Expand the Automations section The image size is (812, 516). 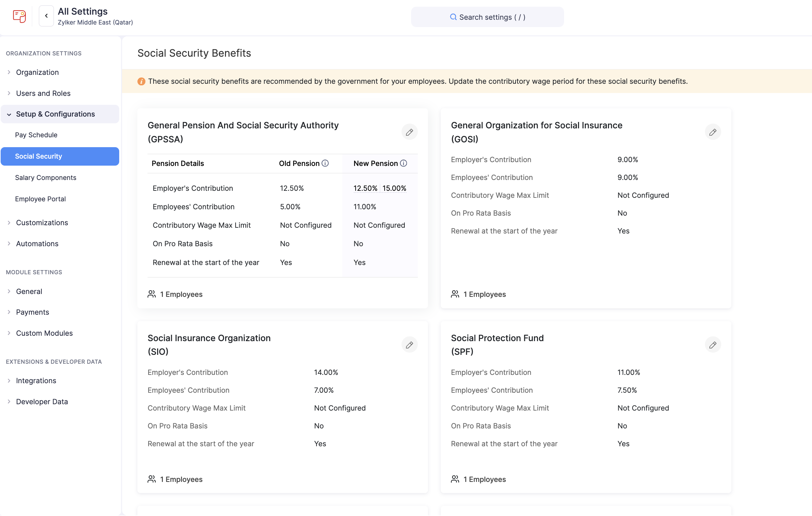point(37,244)
